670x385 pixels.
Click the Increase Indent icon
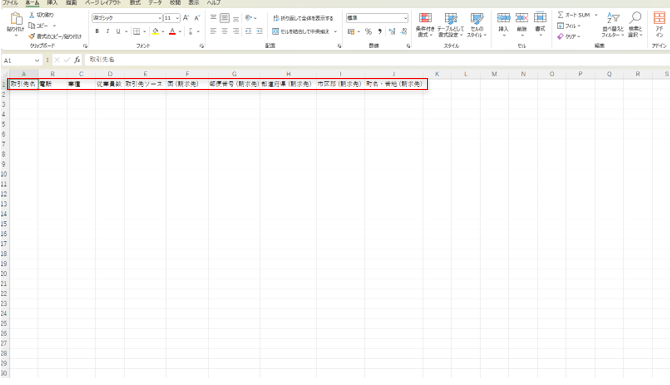click(259, 31)
